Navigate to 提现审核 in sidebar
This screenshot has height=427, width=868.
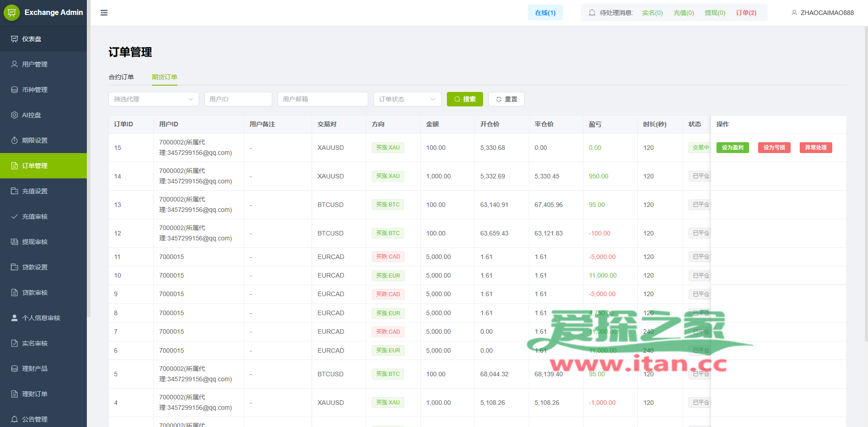(34, 242)
